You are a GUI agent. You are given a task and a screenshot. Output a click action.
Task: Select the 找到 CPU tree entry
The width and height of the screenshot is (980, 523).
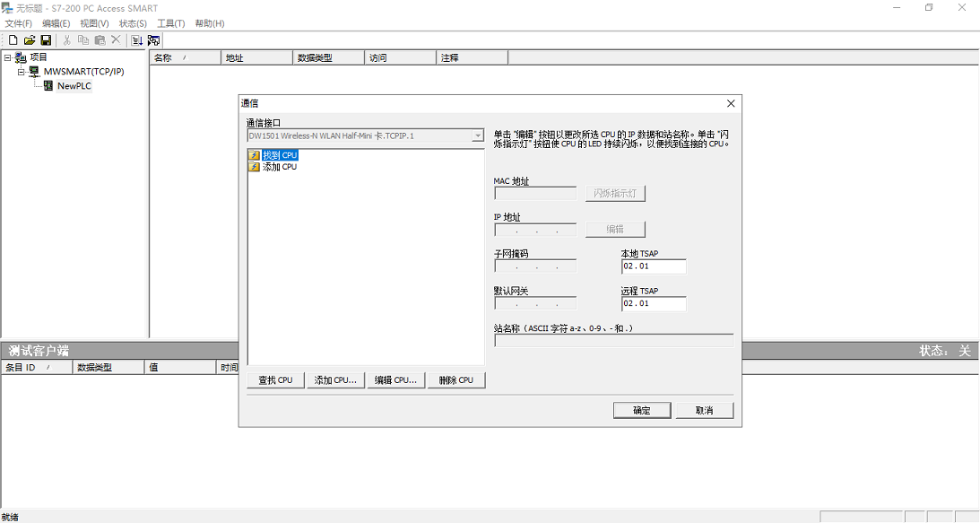point(281,154)
